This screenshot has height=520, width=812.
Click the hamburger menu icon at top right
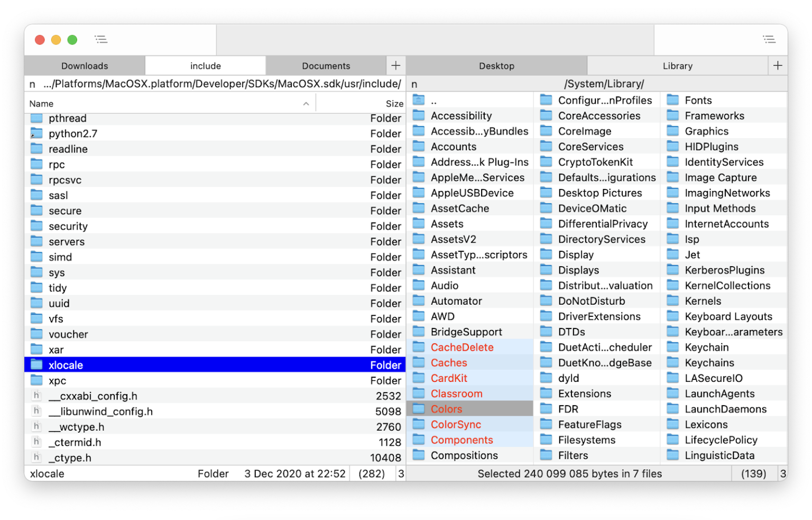tap(769, 39)
